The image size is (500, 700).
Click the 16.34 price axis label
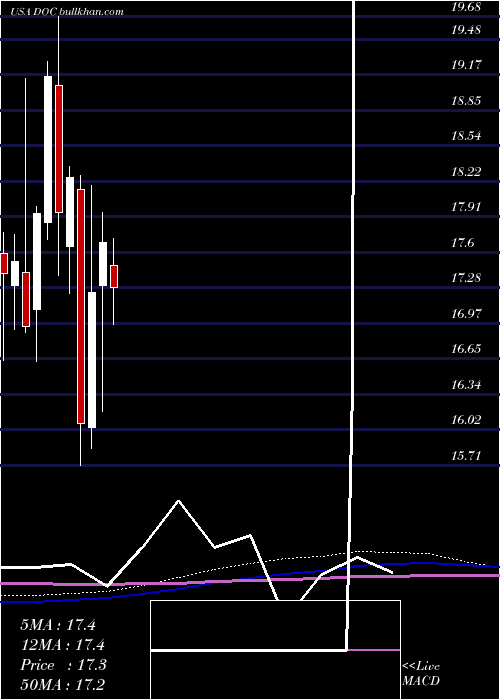[x=465, y=385]
